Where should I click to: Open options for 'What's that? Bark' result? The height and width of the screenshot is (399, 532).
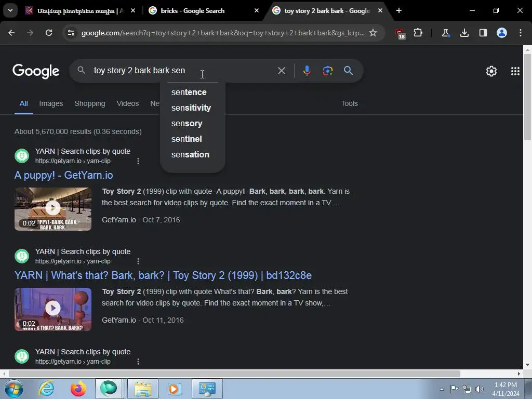[x=138, y=261]
